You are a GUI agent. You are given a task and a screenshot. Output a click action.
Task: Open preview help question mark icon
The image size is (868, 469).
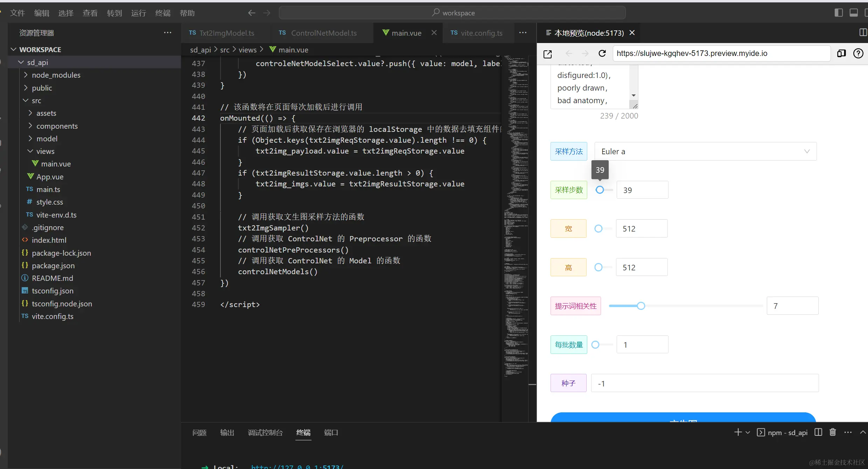[x=858, y=53]
